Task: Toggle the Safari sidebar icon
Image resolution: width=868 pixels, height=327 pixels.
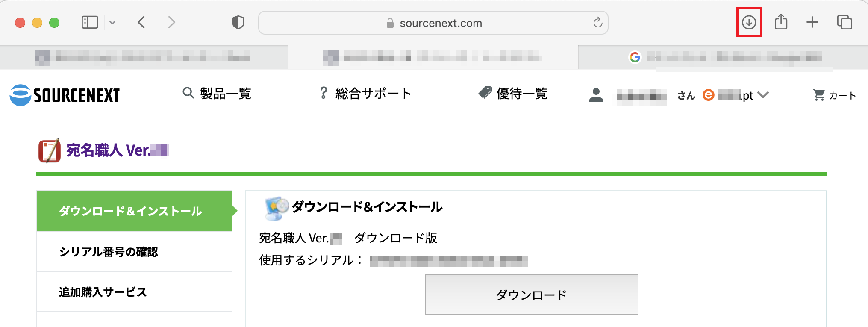Action: pyautogui.click(x=90, y=22)
